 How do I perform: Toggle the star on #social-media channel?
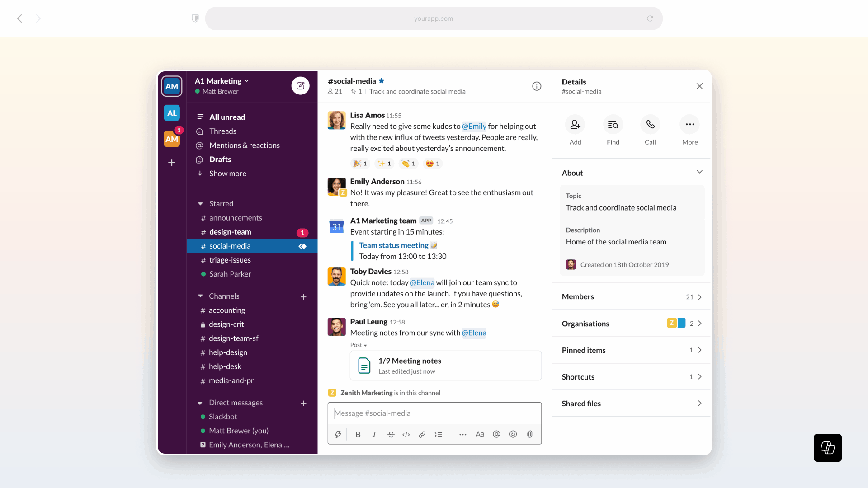click(382, 81)
